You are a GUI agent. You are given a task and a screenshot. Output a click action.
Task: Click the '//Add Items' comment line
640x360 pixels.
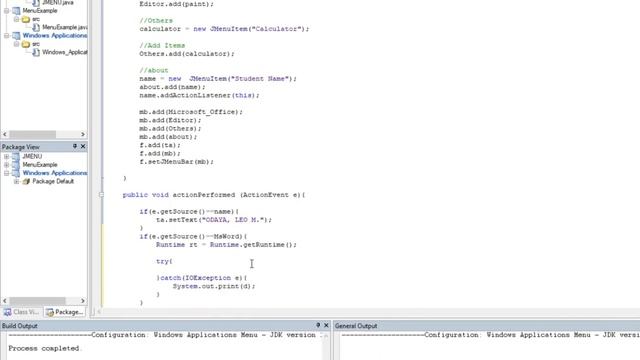tap(162, 45)
